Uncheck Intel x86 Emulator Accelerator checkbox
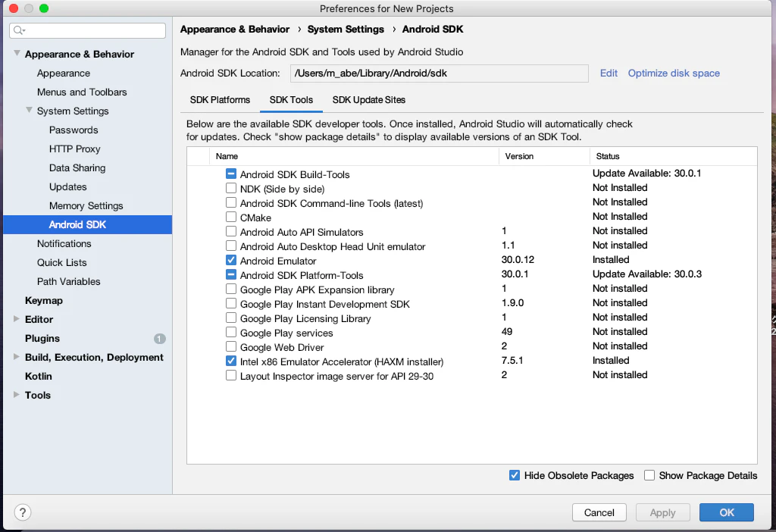 [x=231, y=361]
